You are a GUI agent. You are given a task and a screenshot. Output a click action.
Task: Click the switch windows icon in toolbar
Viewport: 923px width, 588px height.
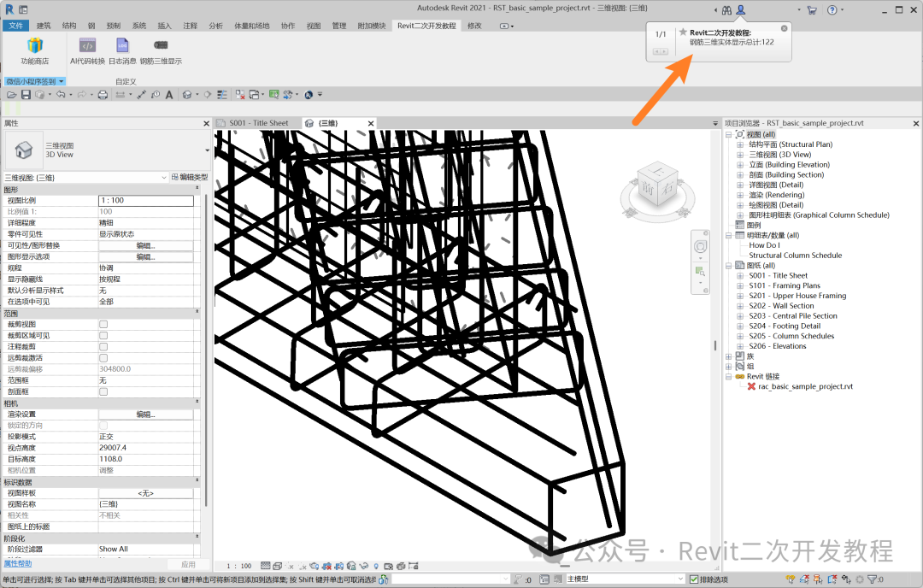coord(254,95)
